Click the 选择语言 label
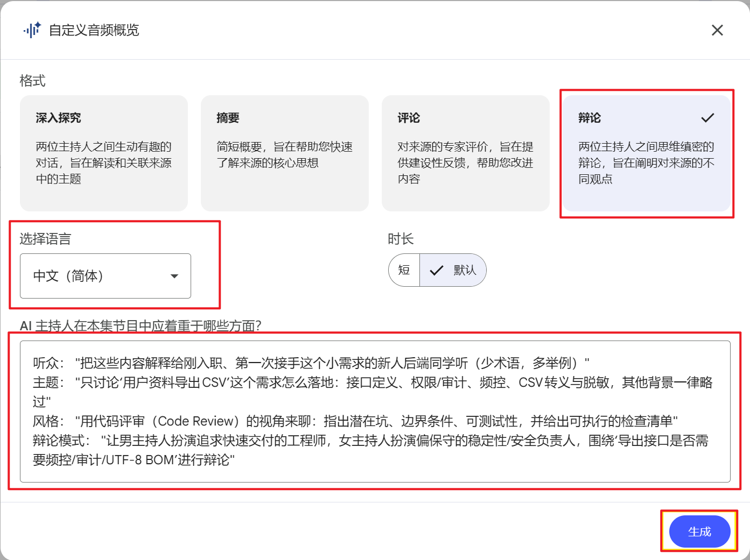The width and height of the screenshot is (750, 560). coord(46,239)
